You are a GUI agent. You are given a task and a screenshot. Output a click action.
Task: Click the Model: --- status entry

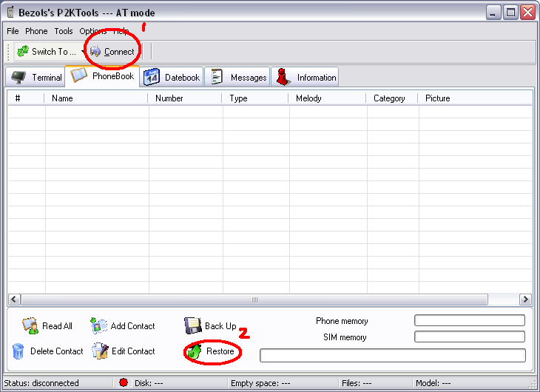click(x=433, y=383)
